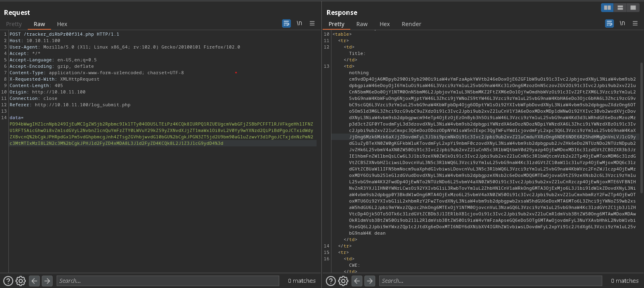The height and width of the screenshot is (288, 644).
Task: Click the Host: 10.10.11.100 header
Action: tap(35, 41)
